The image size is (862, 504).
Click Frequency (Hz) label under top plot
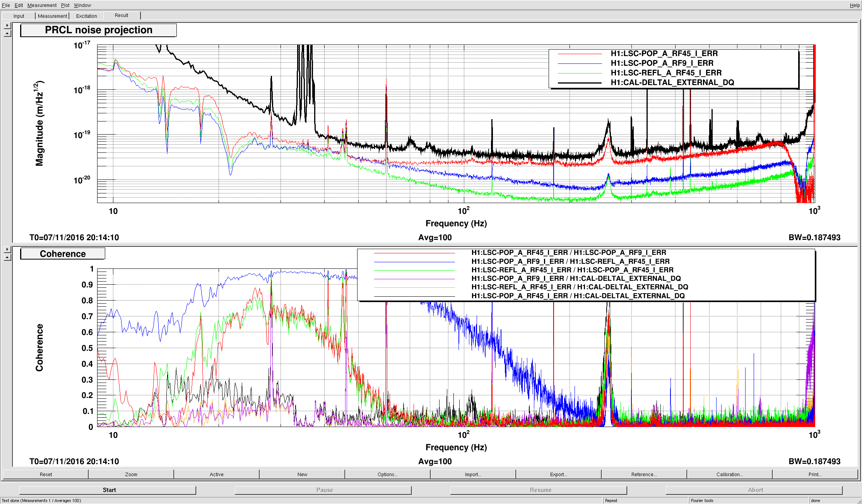[456, 224]
